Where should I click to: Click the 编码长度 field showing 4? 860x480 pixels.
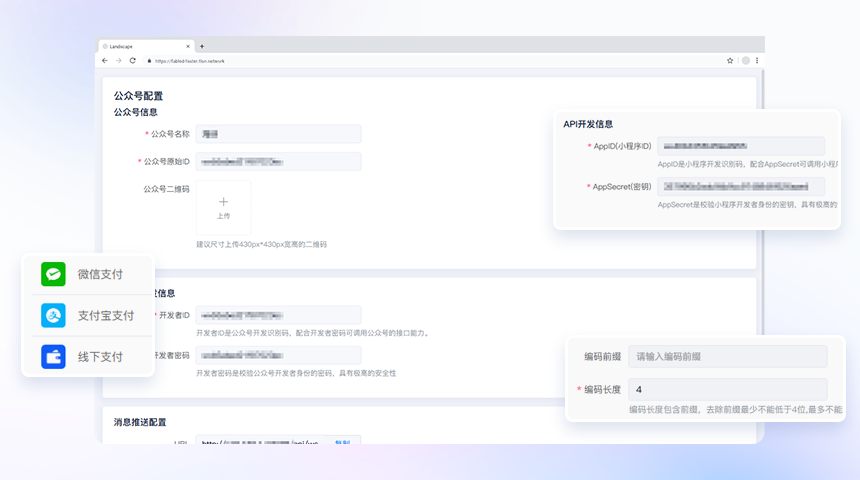click(x=727, y=389)
